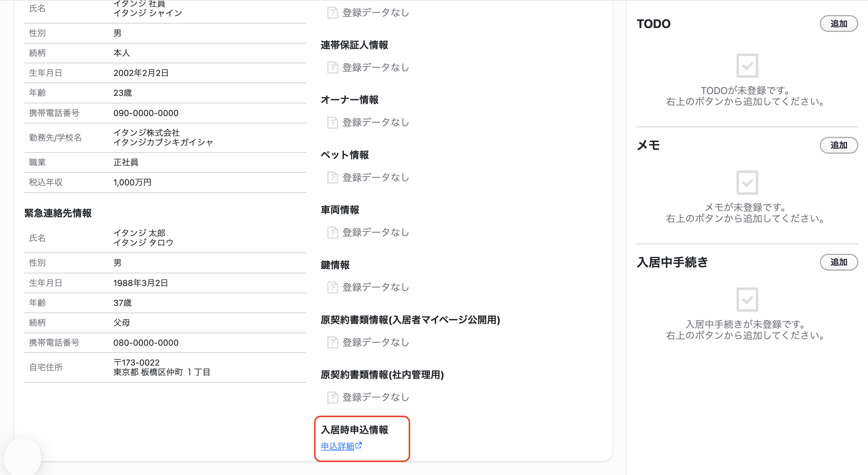Click the 勤務先/学校名 label
This screenshot has width=868, height=475.
point(55,138)
